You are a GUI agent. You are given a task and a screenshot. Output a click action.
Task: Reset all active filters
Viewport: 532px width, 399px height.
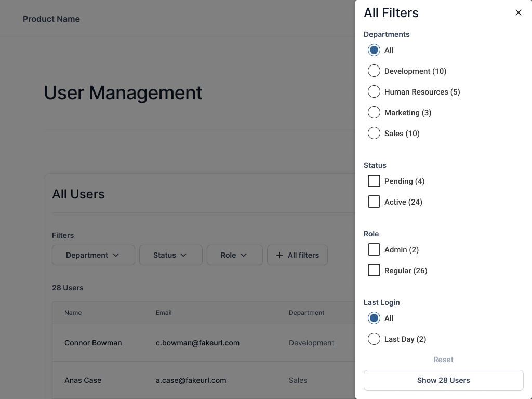(x=443, y=359)
